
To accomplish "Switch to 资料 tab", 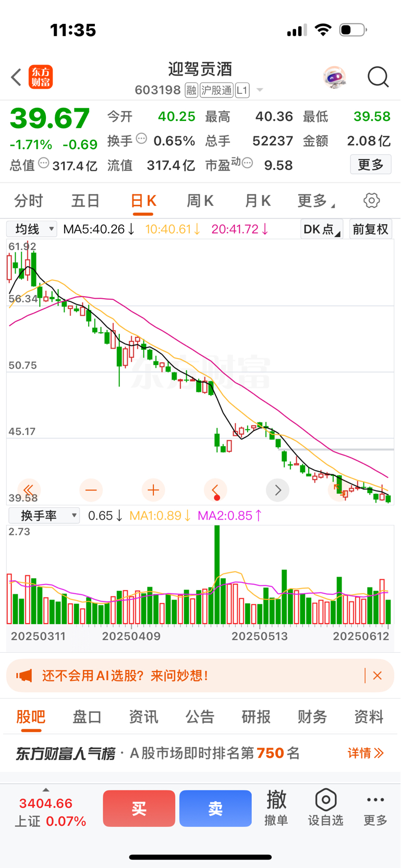I will coord(369,717).
